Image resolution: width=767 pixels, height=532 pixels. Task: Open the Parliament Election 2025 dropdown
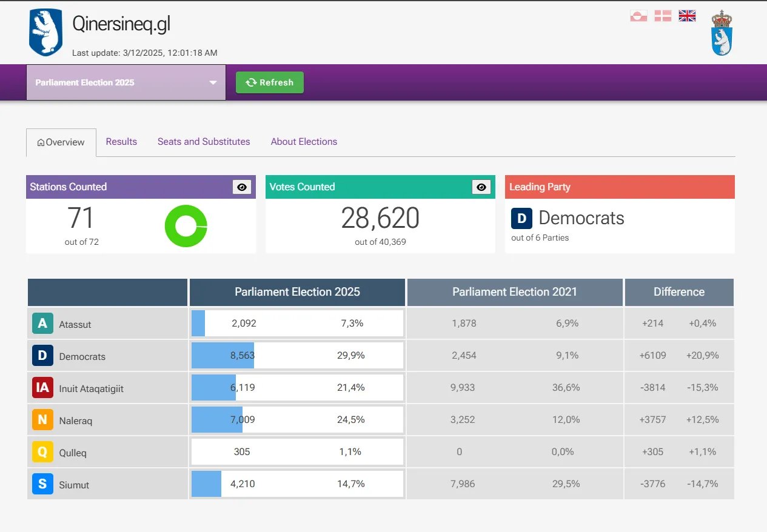126,82
